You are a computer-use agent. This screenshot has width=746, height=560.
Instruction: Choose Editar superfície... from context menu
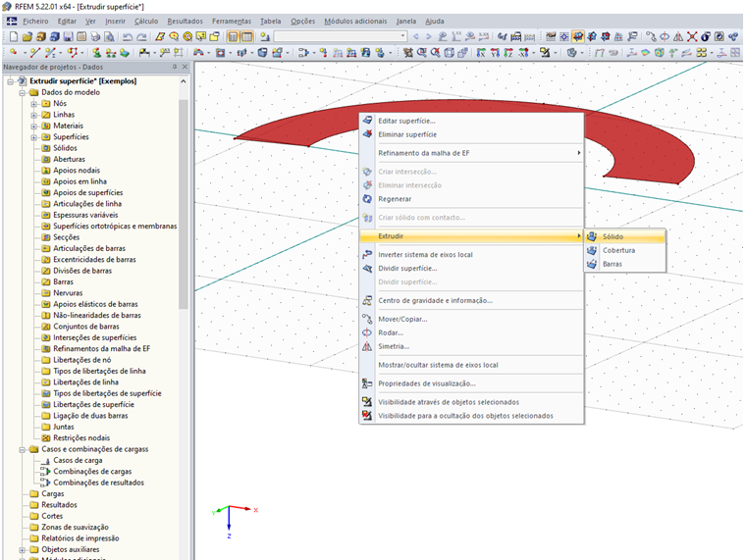click(471, 121)
